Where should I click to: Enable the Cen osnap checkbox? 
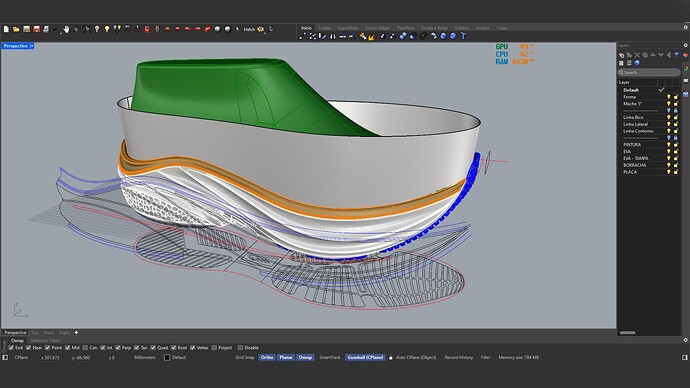[x=85, y=348]
